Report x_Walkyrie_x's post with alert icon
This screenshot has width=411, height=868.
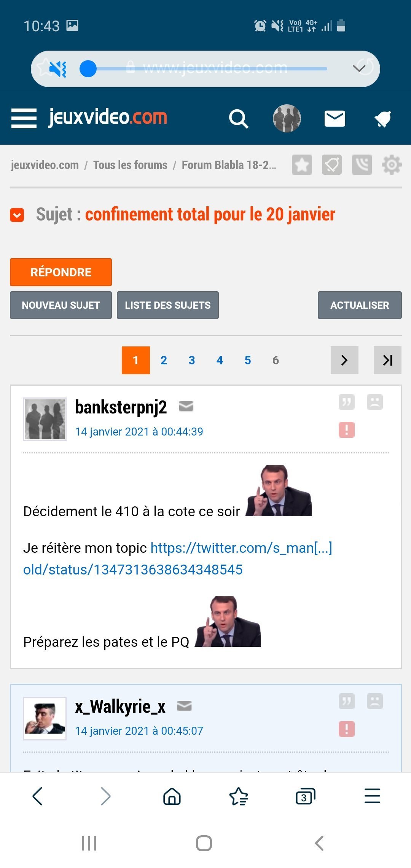click(x=346, y=729)
